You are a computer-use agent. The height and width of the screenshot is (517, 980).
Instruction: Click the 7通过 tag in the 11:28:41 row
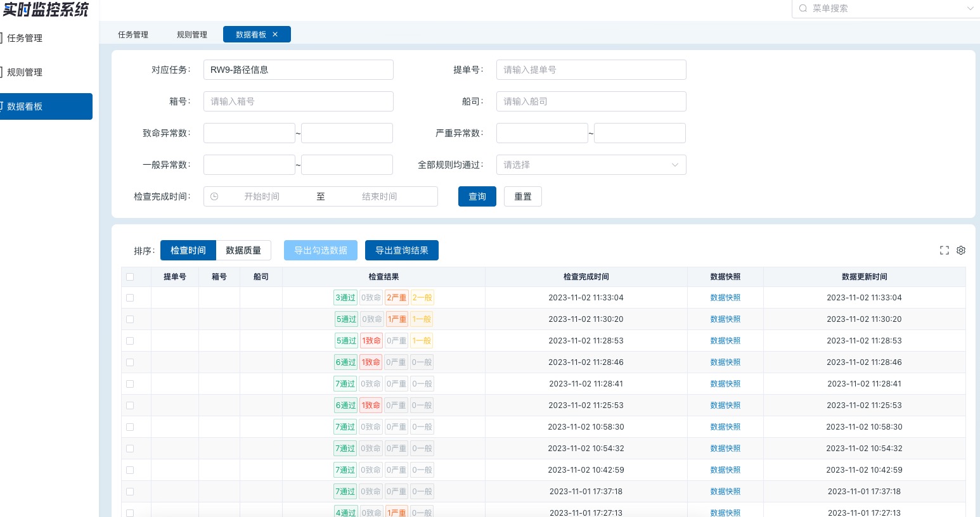[345, 384]
